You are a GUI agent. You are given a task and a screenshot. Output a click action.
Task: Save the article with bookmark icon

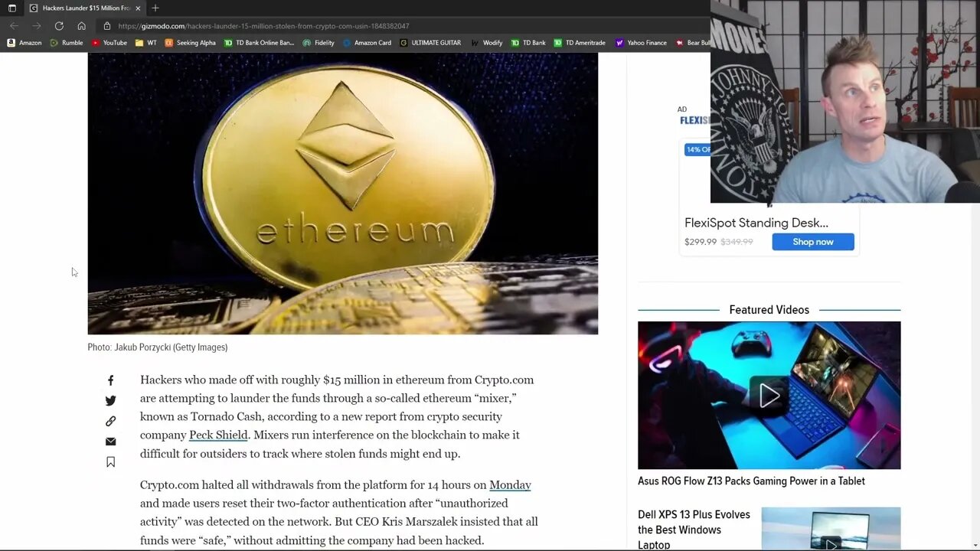[110, 462]
